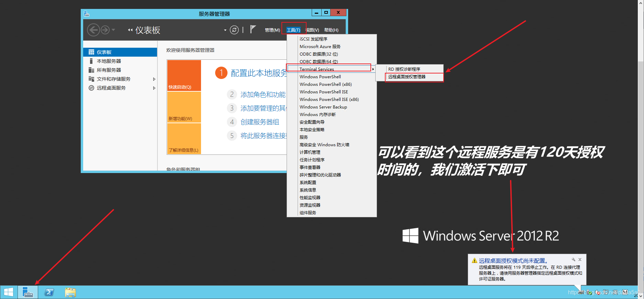Open the 管理(M) menu

click(x=272, y=30)
